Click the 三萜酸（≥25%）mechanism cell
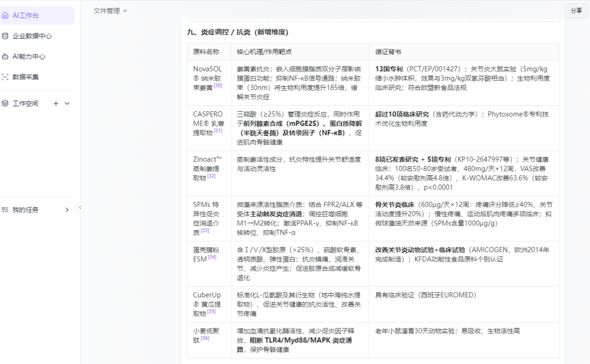The height and width of the screenshot is (364, 590). (x=300, y=128)
